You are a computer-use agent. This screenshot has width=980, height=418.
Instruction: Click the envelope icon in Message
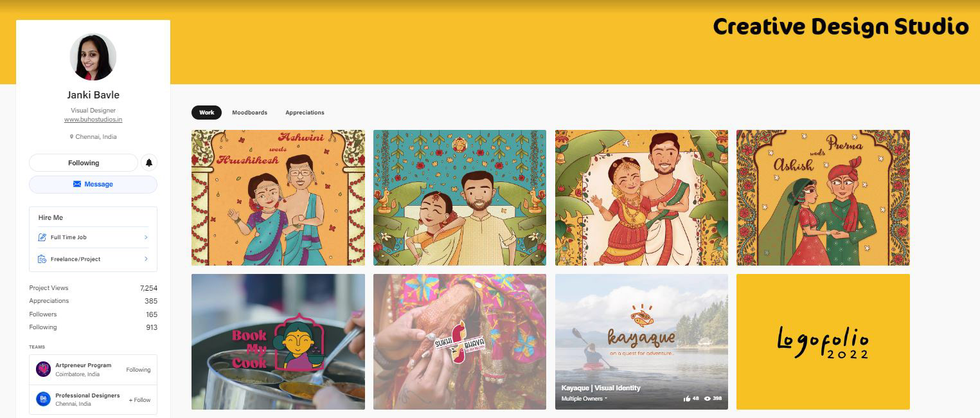pos(77,184)
